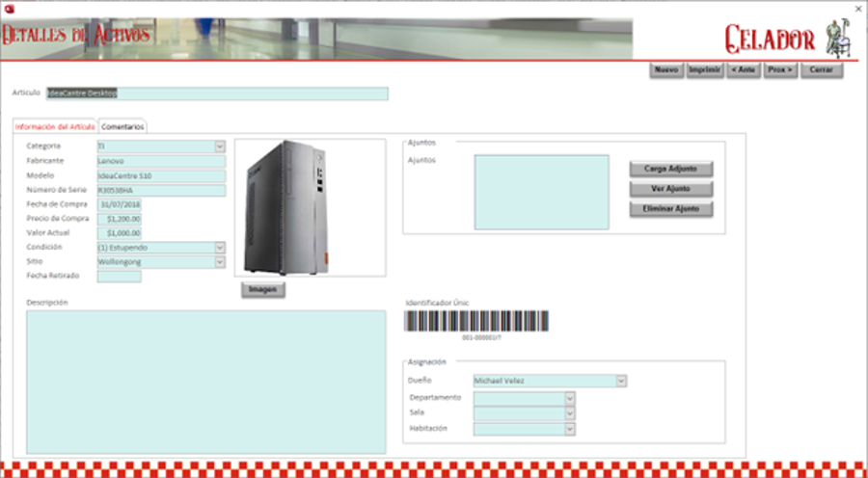Click the app icon in title bar

click(x=11, y=9)
